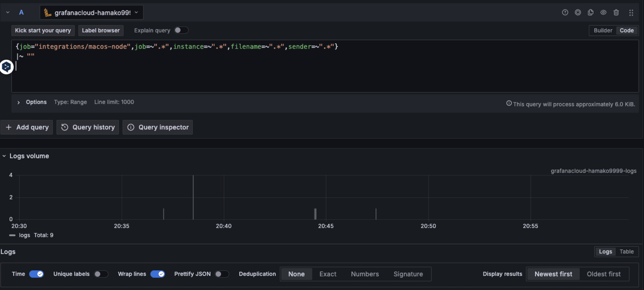Open the Query inspector

157,127
